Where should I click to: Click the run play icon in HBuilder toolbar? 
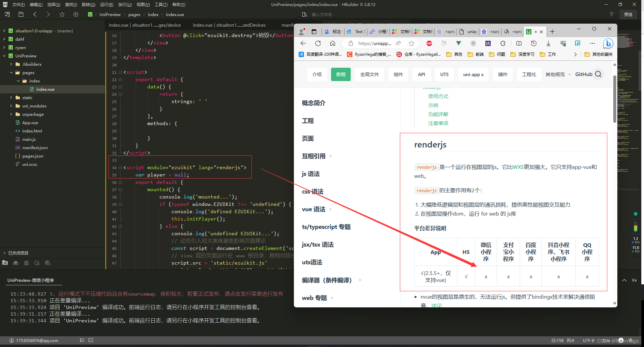coord(76,14)
